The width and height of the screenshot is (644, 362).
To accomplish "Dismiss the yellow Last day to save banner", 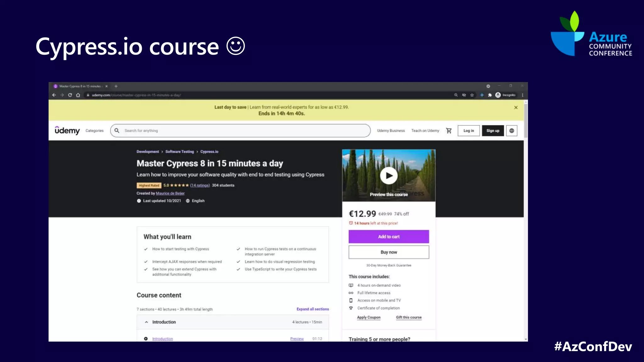I will click(x=516, y=107).
